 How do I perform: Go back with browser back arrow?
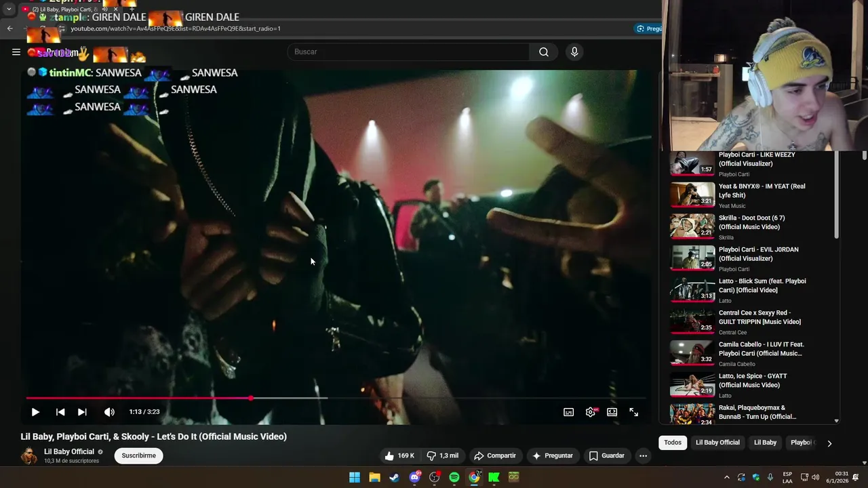coord(9,28)
